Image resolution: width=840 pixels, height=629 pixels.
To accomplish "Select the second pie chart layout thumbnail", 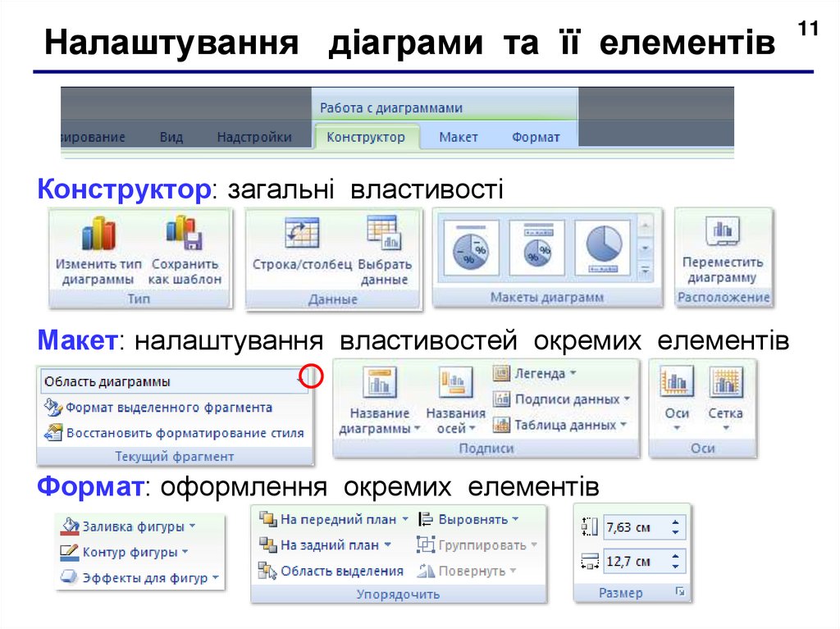I will [x=537, y=248].
